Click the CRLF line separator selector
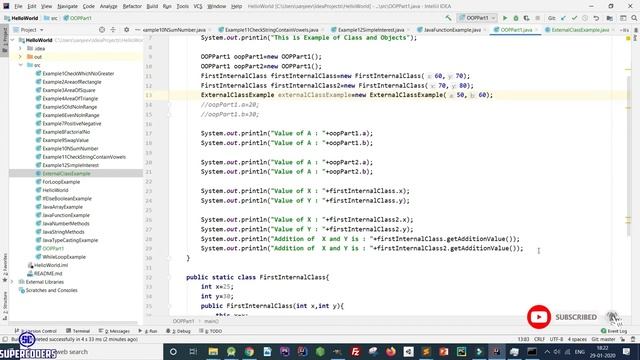Screen dimensions: 640x360 pyautogui.click(x=539, y=339)
